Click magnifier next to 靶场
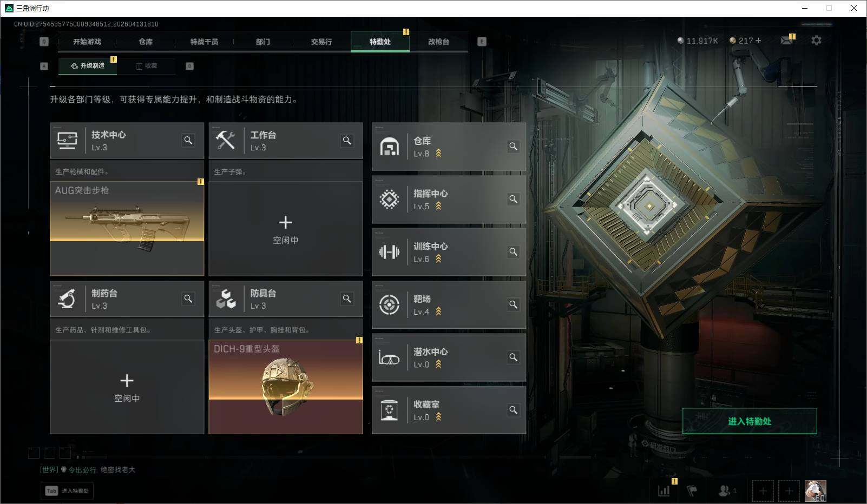 coord(513,304)
